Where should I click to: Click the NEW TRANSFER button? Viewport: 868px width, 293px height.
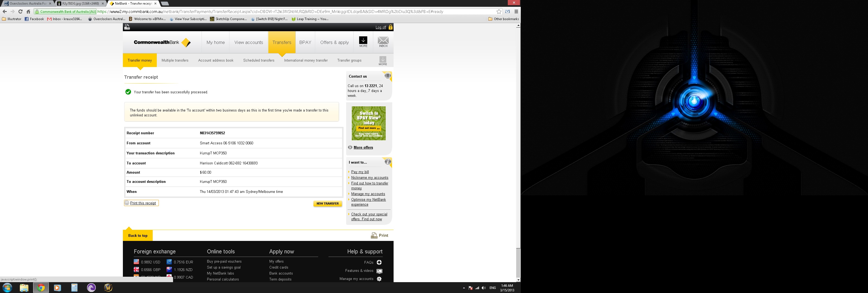[327, 204]
